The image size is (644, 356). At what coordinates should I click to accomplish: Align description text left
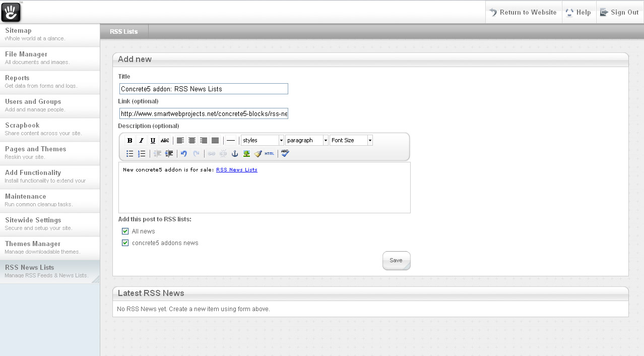tap(180, 141)
